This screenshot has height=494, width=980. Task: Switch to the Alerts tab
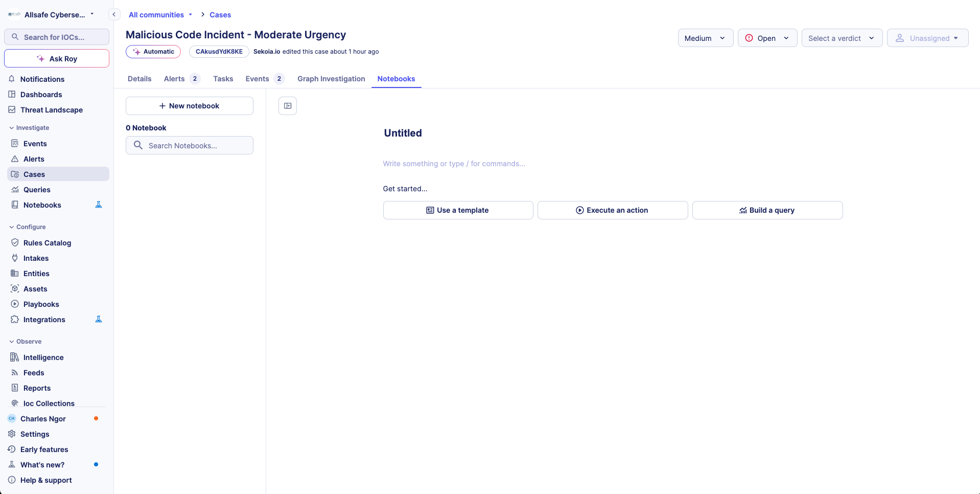174,79
